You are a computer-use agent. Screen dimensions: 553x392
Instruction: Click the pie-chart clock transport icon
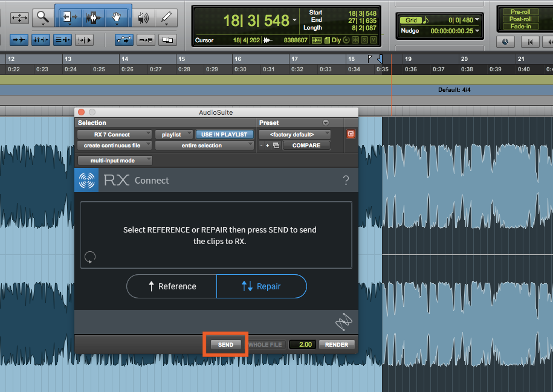(505, 42)
